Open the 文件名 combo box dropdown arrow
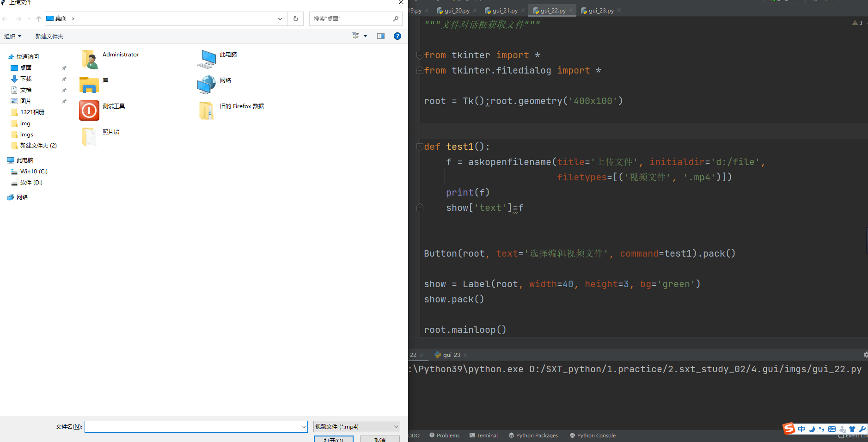 click(x=304, y=427)
